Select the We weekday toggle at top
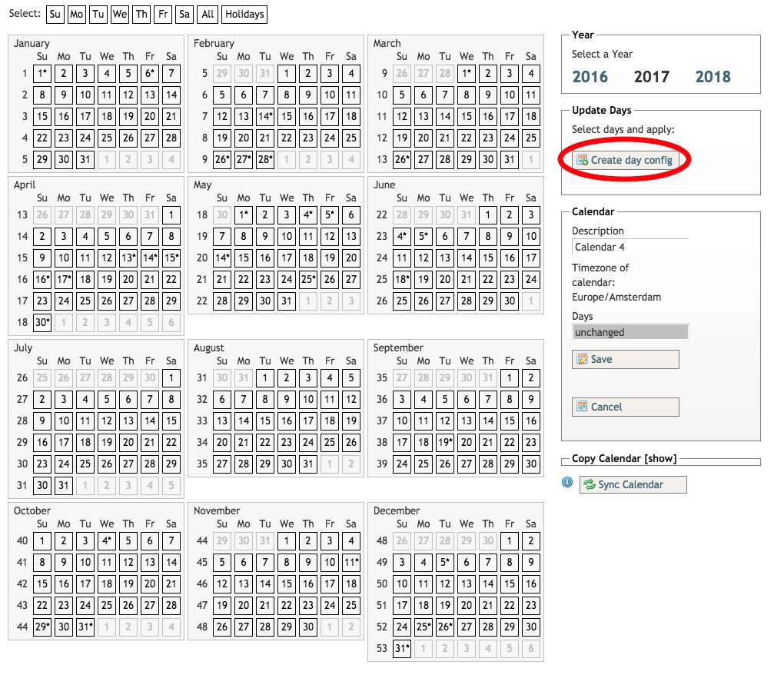The image size is (784, 675). click(x=119, y=14)
